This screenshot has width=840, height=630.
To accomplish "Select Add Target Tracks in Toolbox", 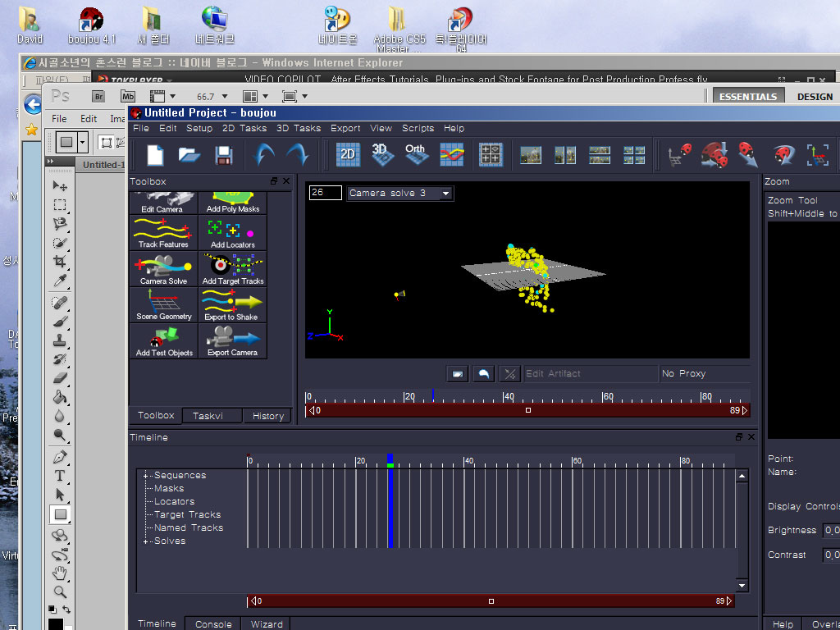I will click(232, 269).
